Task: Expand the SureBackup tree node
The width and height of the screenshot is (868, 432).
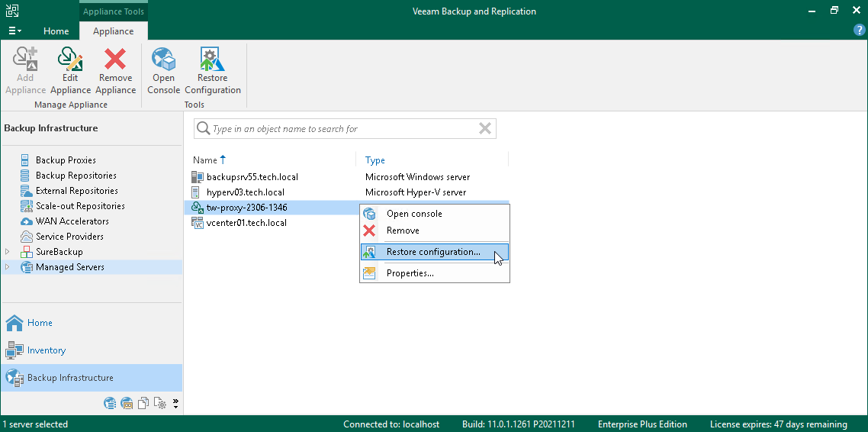Action: pos(7,251)
